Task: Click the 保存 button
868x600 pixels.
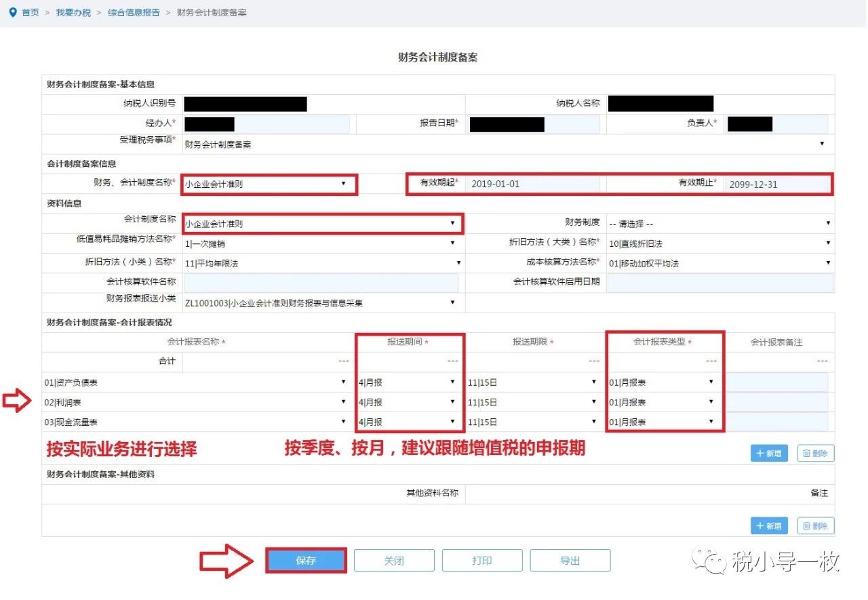Action: click(x=307, y=561)
